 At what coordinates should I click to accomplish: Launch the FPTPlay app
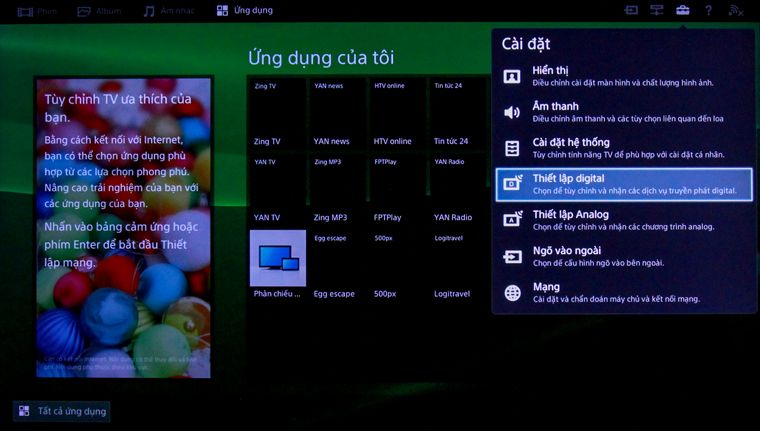tap(397, 189)
